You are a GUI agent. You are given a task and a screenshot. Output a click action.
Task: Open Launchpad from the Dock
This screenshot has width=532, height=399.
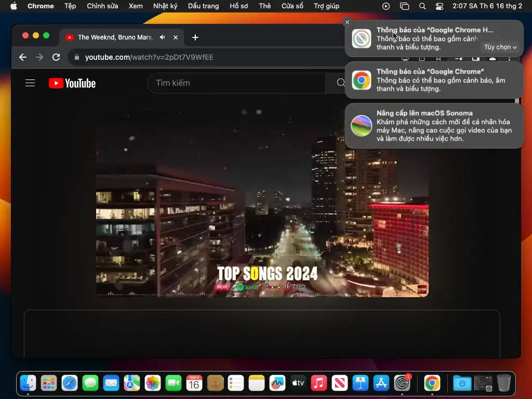click(49, 383)
